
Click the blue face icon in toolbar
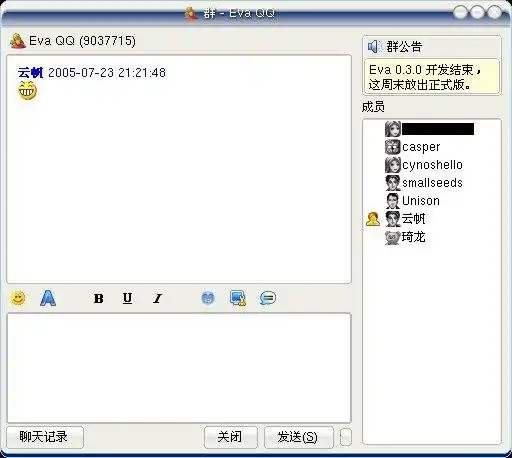(x=208, y=298)
